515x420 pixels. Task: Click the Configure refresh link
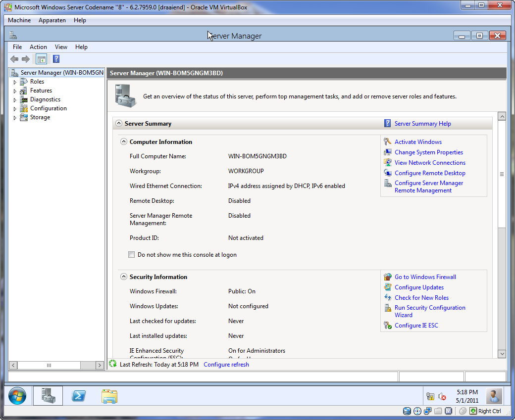click(x=226, y=365)
